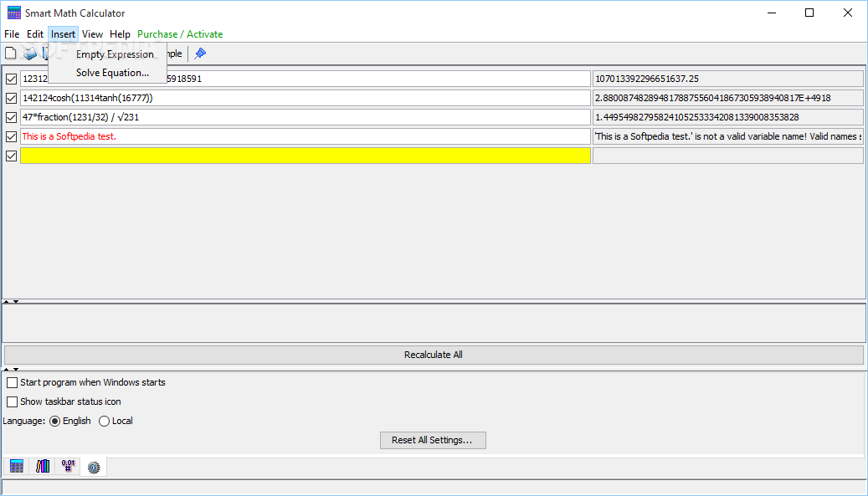This screenshot has width=868, height=496.
Task: Minimize the Smart Math Calculator window
Action: (x=772, y=13)
